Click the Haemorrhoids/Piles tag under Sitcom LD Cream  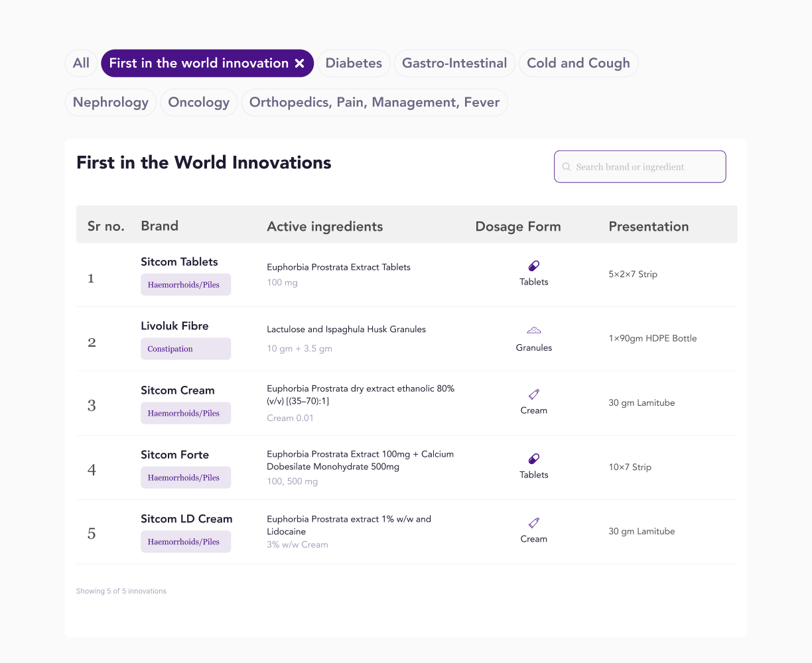[186, 542]
